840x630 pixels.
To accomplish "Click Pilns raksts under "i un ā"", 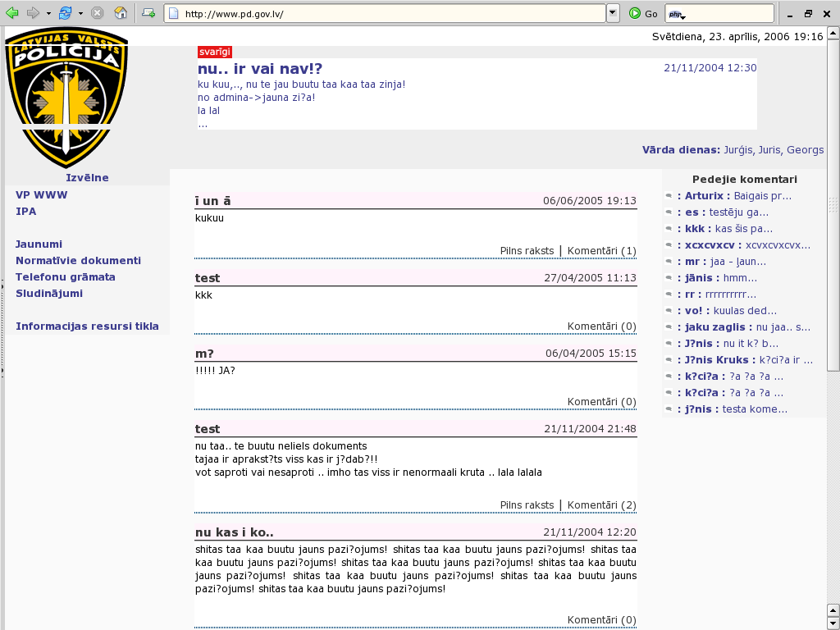I will [x=527, y=250].
